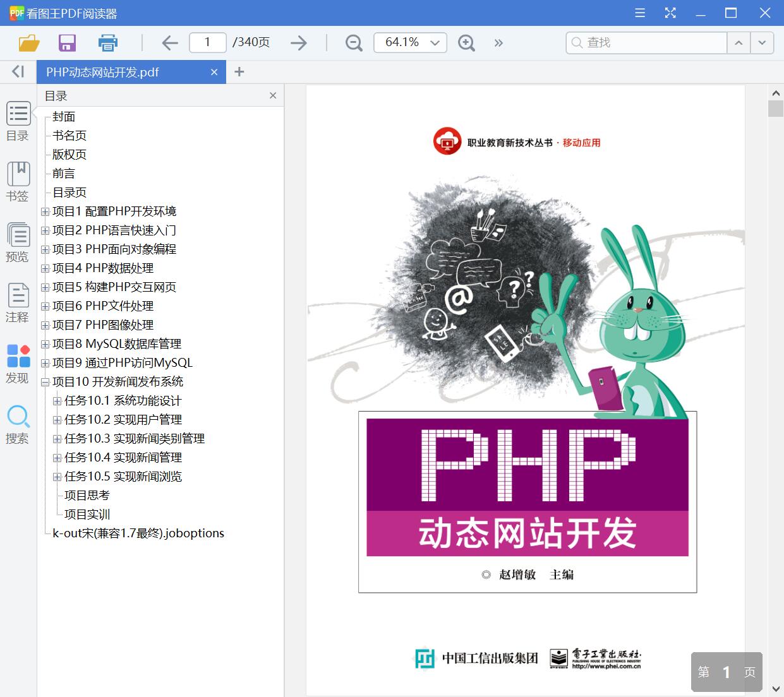Viewport: 784px width, 697px height.
Task: Go to previous page with the left arrow
Action: (170, 43)
